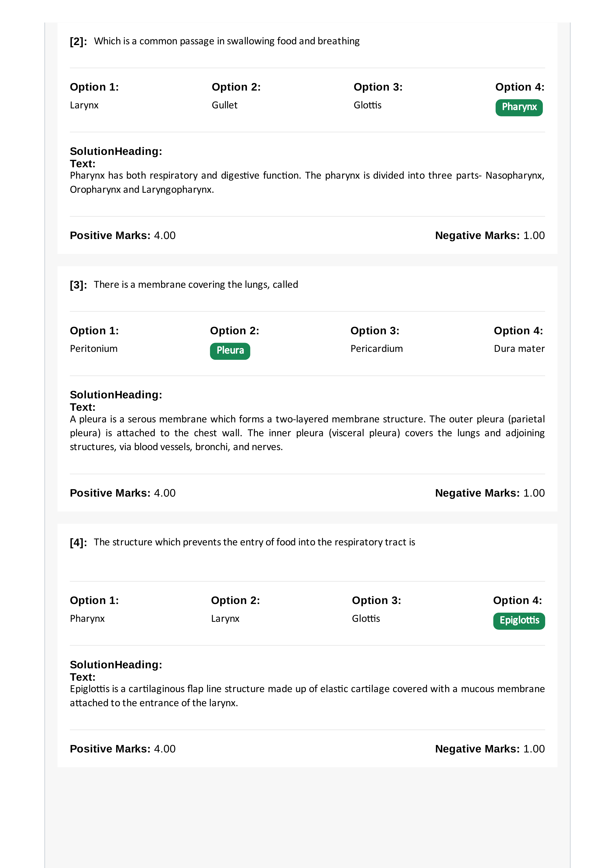The width and height of the screenshot is (614, 868).
Task: Select Glottis under question 2 options
Action: pyautogui.click(x=367, y=105)
